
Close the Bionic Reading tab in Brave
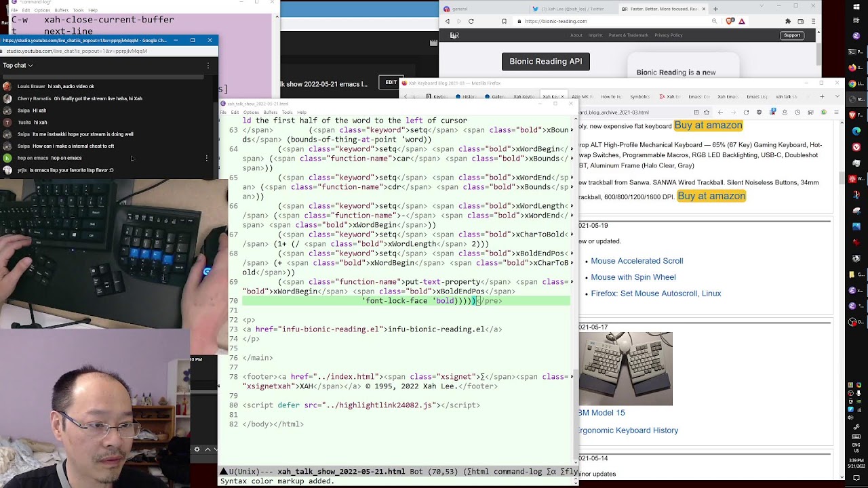(703, 9)
